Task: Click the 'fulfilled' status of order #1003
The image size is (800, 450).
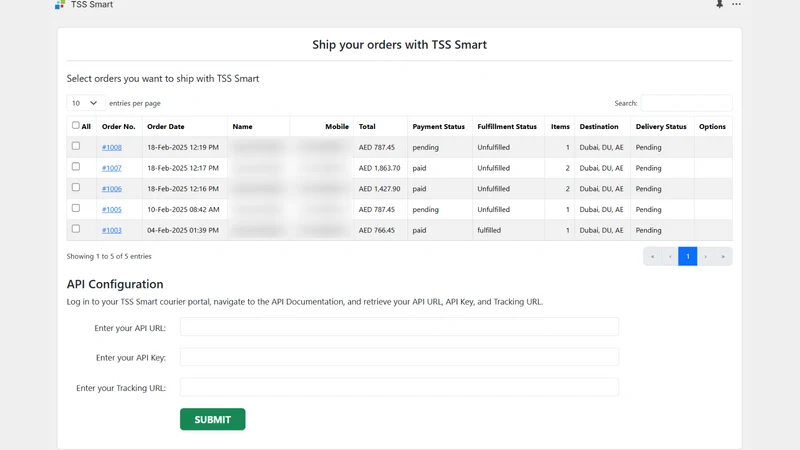Action: [489, 230]
